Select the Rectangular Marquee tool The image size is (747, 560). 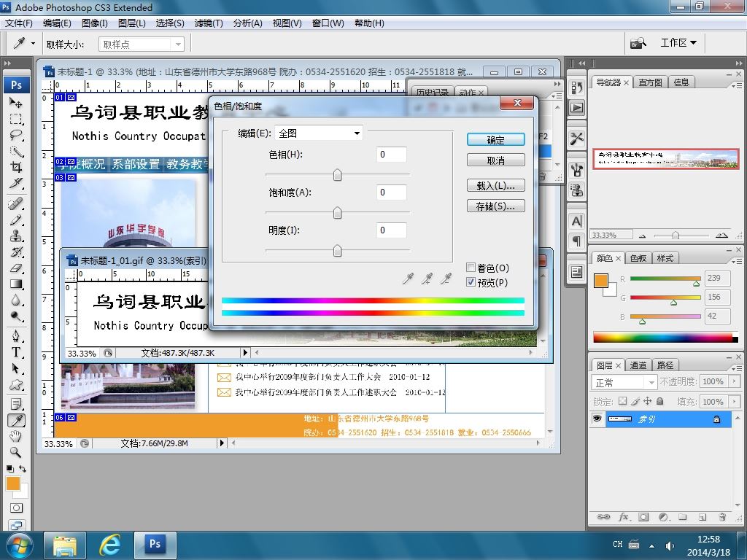[x=16, y=119]
